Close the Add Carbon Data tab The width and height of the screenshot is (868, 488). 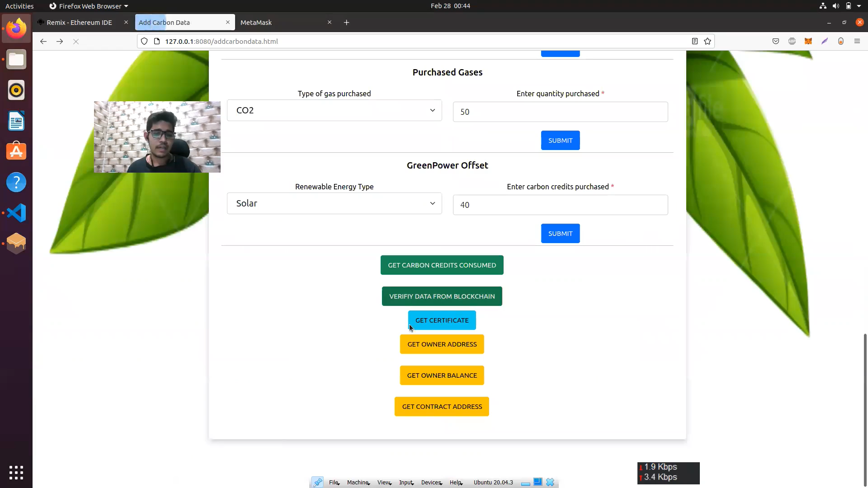click(228, 22)
